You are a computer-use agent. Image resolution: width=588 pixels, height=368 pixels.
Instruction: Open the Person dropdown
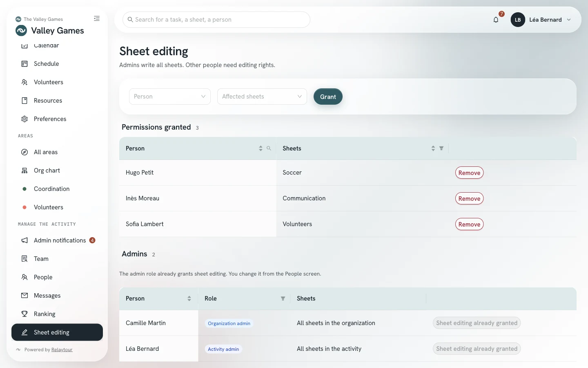(170, 96)
